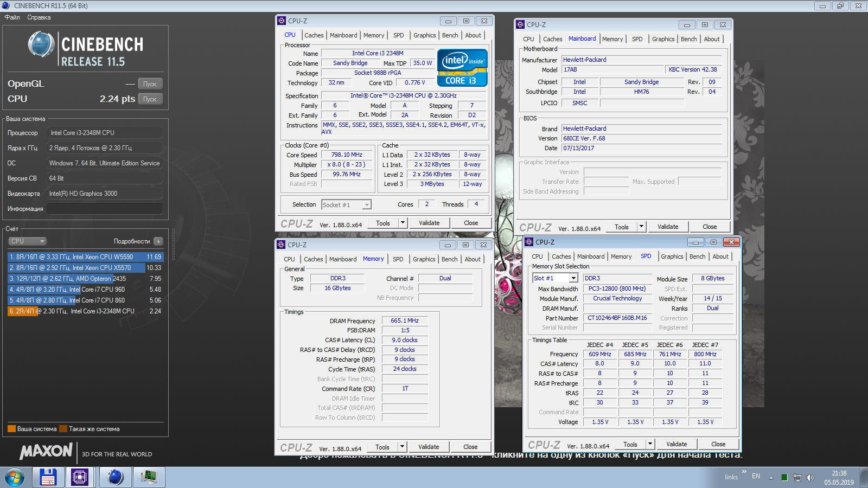
Task: Open Tools arrow in the Memory window
Action: tap(402, 447)
